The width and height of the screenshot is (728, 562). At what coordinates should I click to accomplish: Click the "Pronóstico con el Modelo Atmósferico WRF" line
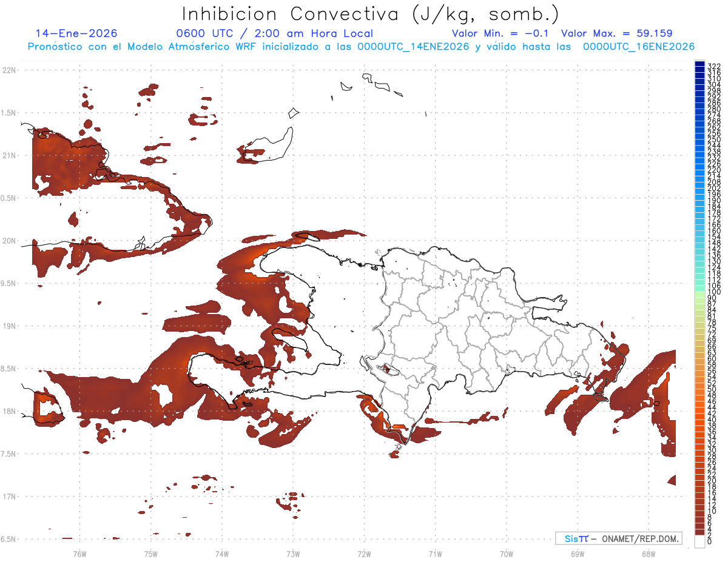click(x=361, y=47)
